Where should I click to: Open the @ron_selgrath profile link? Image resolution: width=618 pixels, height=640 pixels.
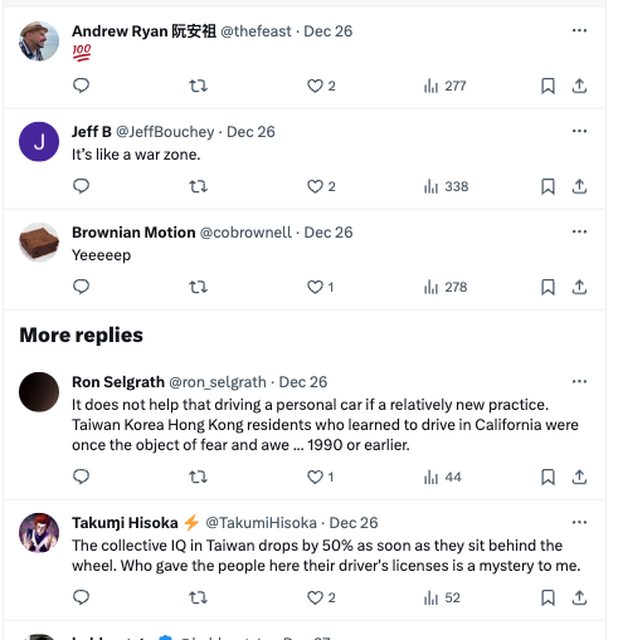click(x=217, y=382)
